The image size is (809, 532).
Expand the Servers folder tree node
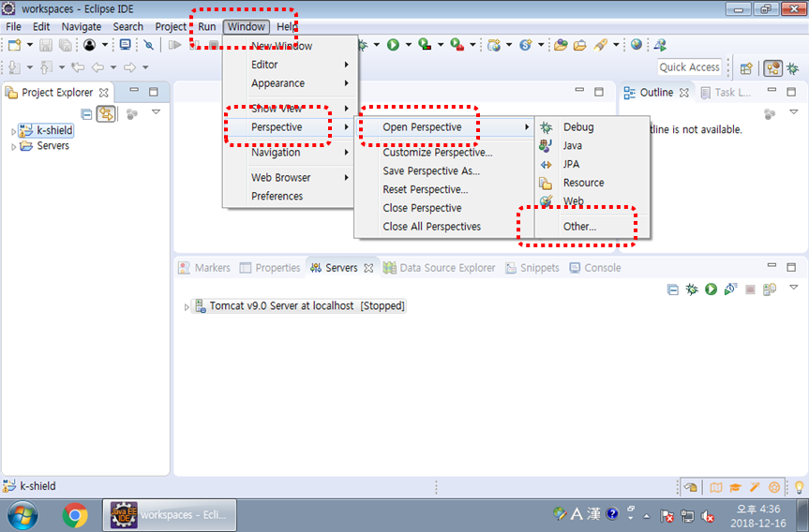click(x=13, y=147)
